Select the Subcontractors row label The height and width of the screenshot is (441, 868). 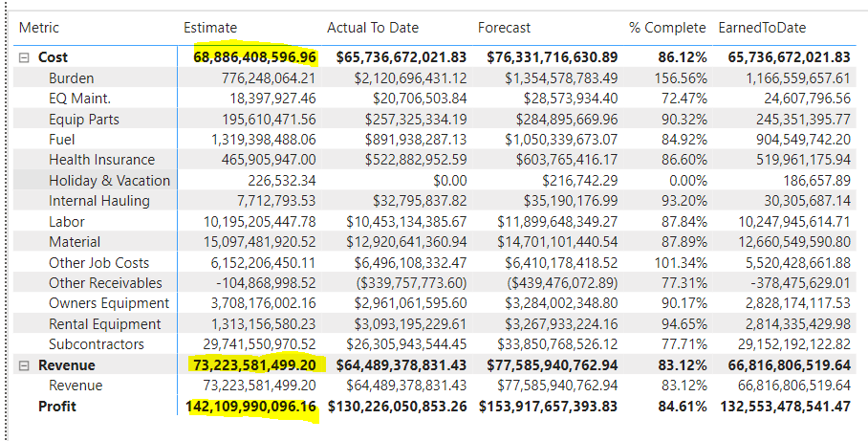[x=97, y=344]
